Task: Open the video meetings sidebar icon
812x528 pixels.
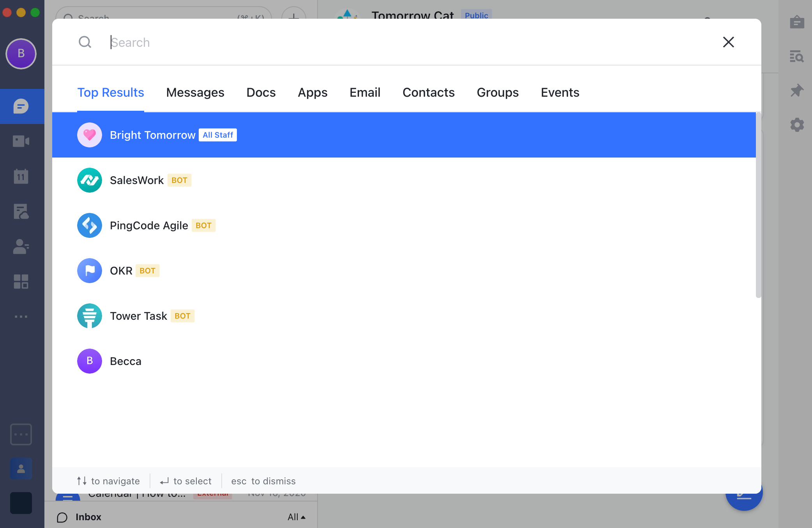Action: coord(21,141)
